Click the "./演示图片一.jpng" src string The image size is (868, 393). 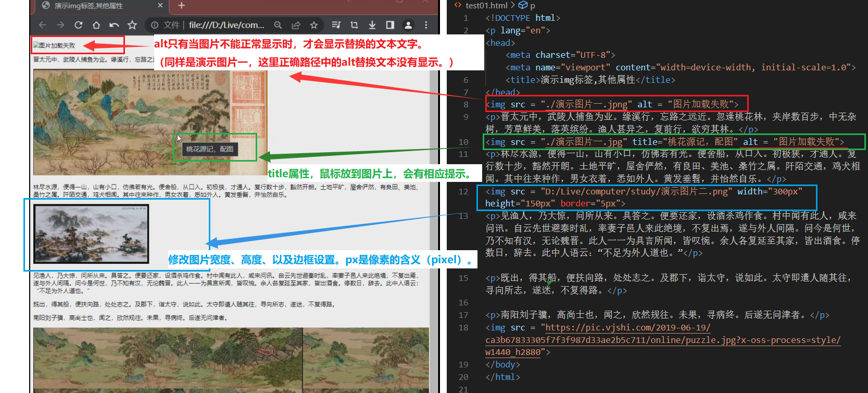[x=586, y=105]
